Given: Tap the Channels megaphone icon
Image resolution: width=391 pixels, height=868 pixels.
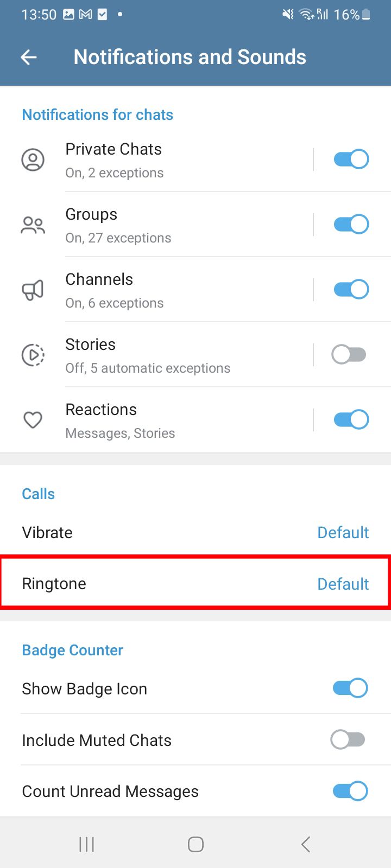Looking at the screenshot, I should pos(33,289).
